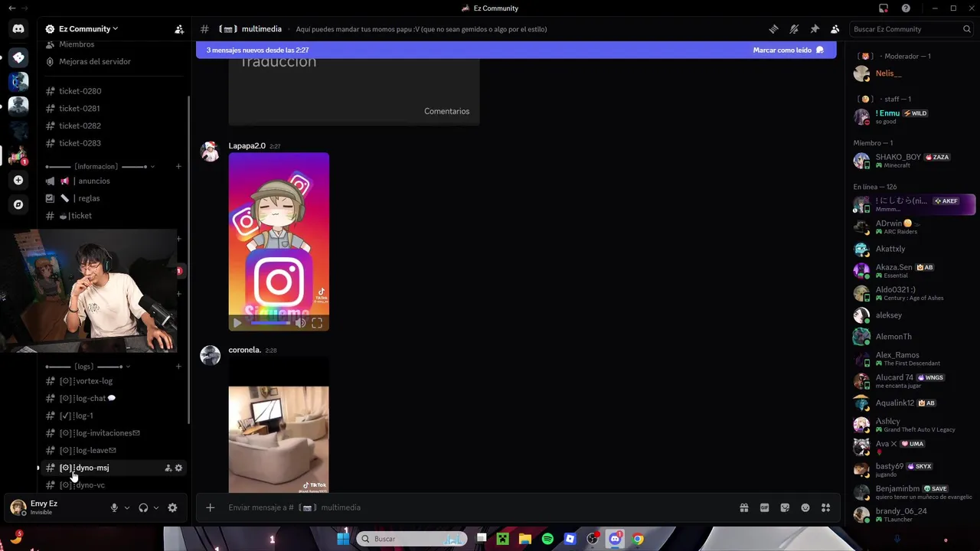Screen dimensions: 980x551
Task: Toggle headphones deafen in user panel
Action: click(143, 507)
